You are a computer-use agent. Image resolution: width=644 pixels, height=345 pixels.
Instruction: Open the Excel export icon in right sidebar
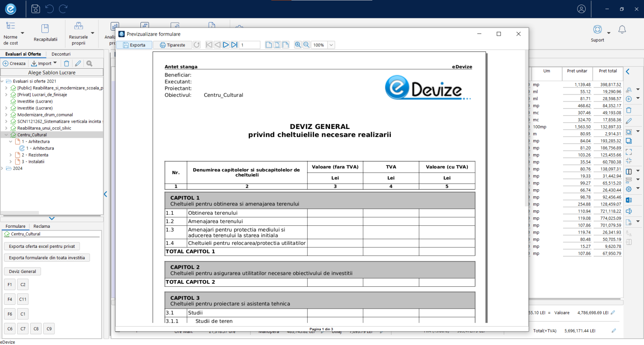[x=628, y=200]
